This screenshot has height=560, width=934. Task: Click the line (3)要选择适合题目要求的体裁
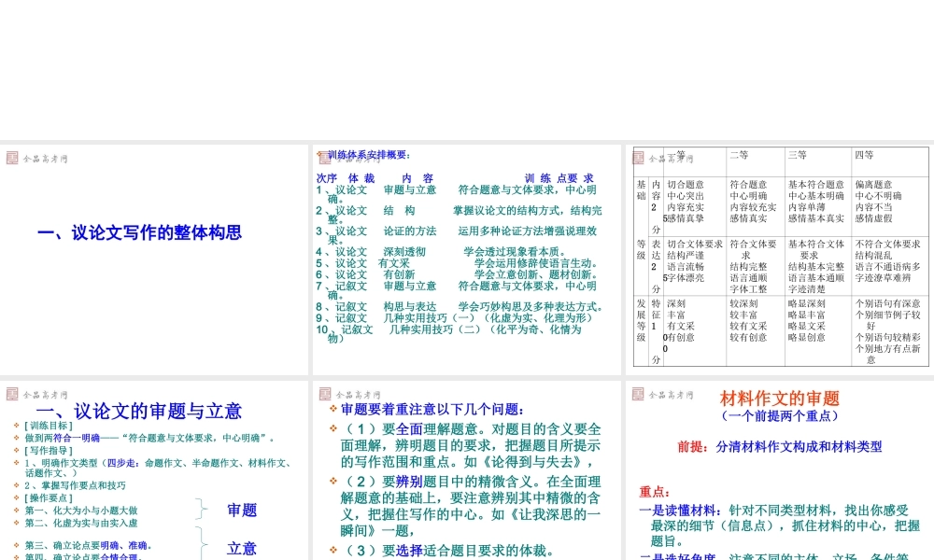448,551
